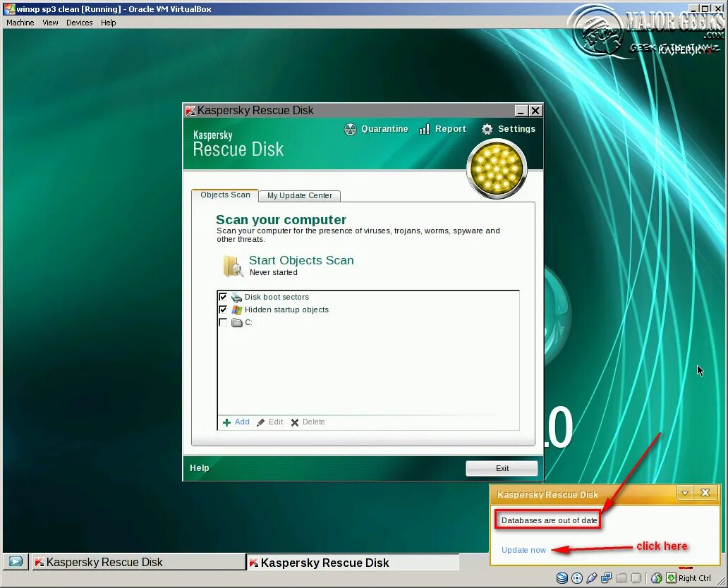728x588 pixels.
Task: Close the Kaspersky Rescue Disk main window
Action: click(x=535, y=111)
